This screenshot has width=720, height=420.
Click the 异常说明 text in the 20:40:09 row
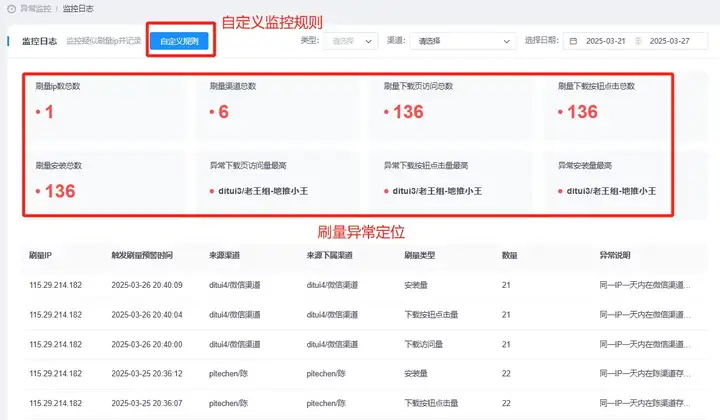coord(645,285)
